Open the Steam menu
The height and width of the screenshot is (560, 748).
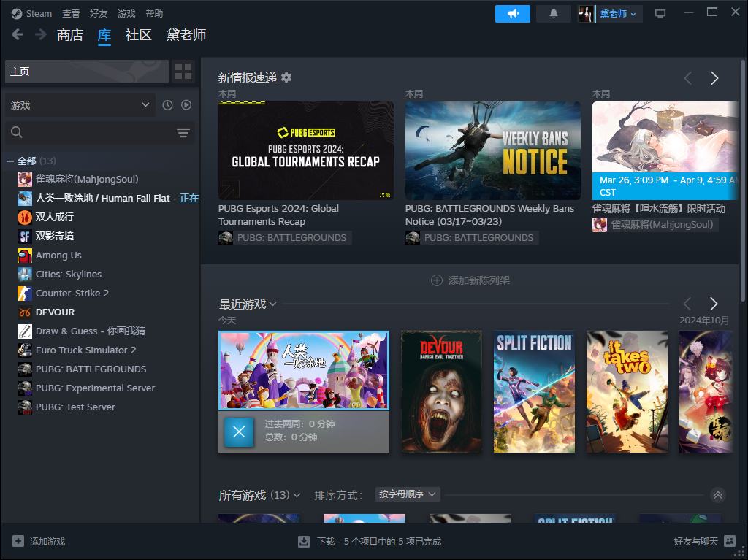[39, 14]
